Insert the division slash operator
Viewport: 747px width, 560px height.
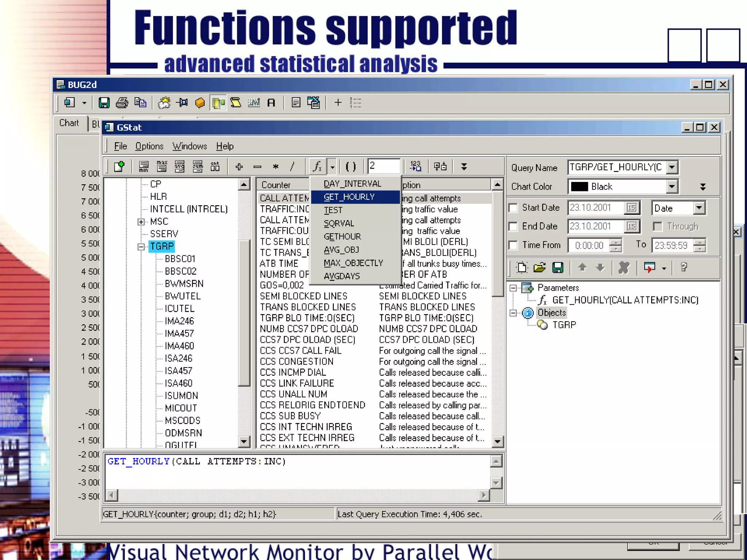(292, 167)
